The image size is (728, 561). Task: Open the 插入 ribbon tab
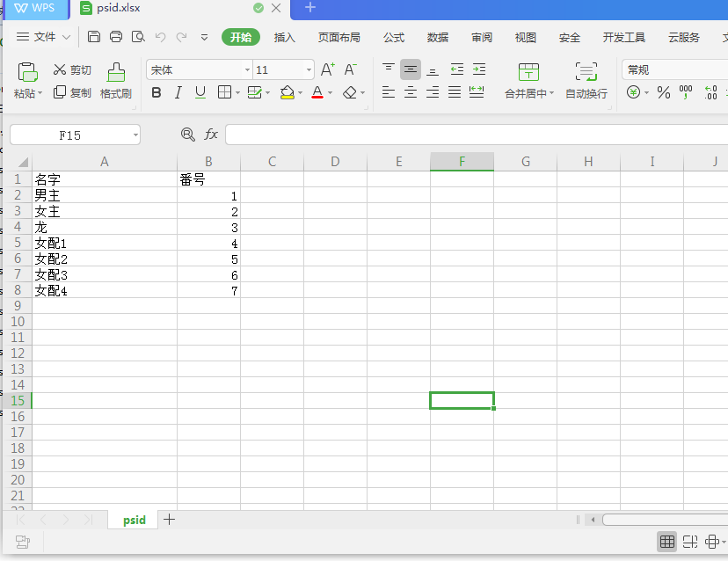tap(285, 37)
